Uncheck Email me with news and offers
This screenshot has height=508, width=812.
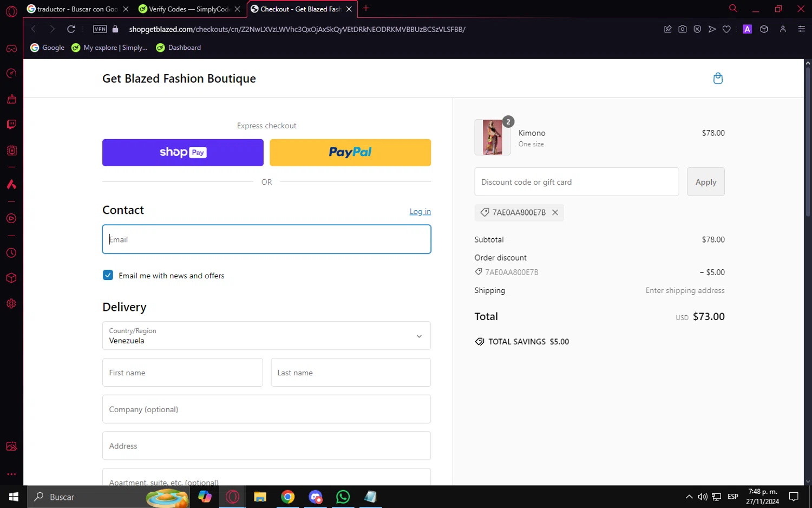[x=108, y=275]
